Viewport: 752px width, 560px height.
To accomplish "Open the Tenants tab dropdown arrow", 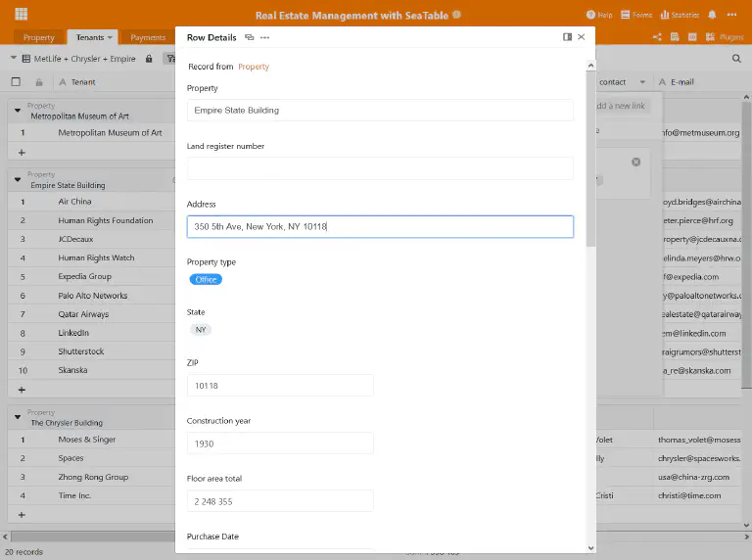I will pos(110,37).
